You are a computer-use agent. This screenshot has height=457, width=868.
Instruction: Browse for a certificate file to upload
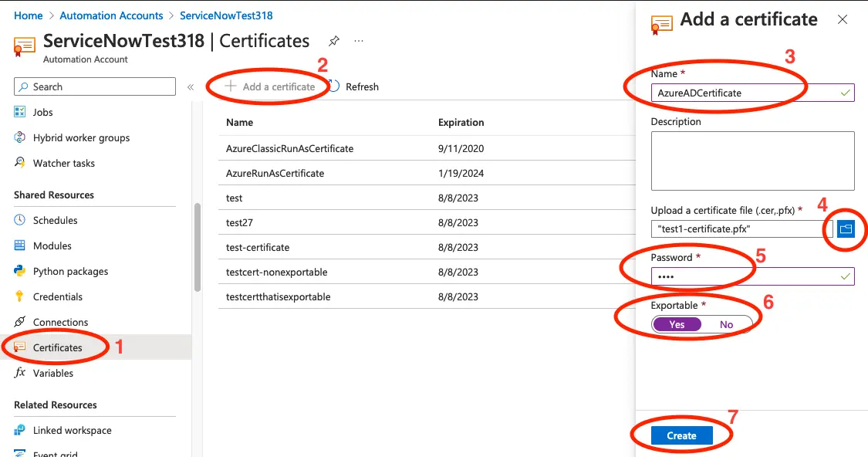pyautogui.click(x=845, y=228)
